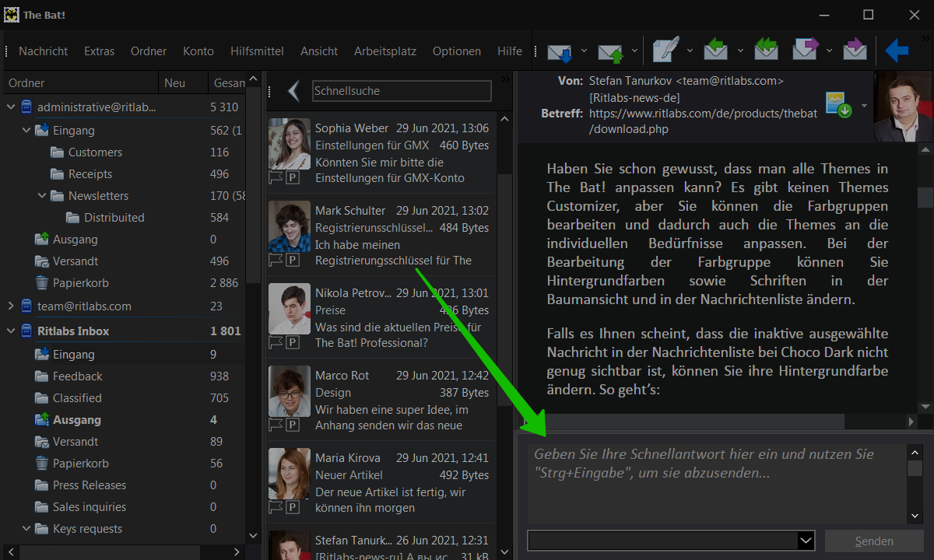Viewport: 934px width, 560px height.
Task: Click the P marker on Marco Rot's message
Action: pos(293,425)
